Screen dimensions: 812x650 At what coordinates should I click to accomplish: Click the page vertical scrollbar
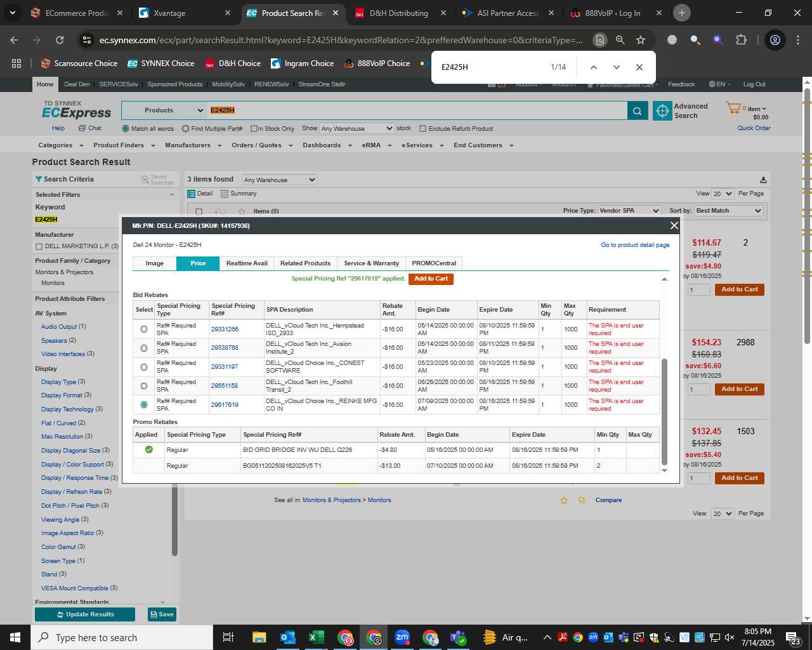[807, 216]
